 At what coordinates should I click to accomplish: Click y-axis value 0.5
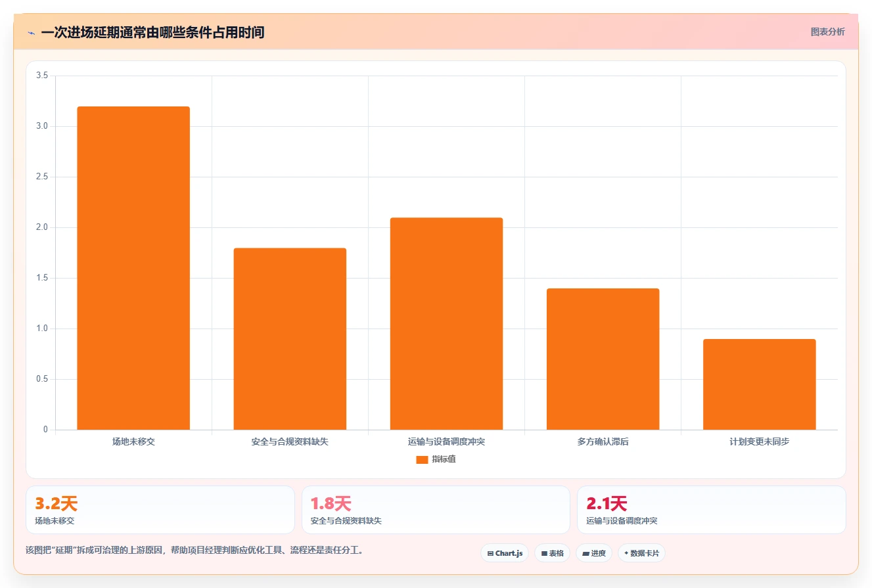[x=42, y=379]
